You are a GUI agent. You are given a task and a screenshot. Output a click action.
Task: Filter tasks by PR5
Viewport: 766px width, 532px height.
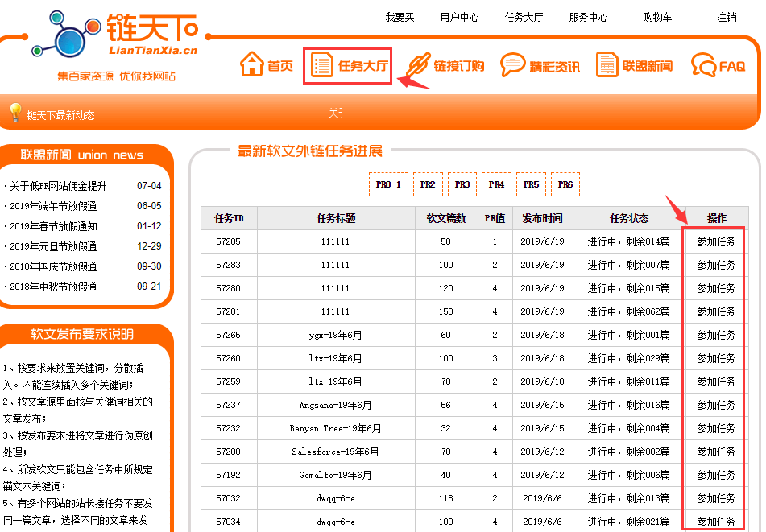[x=531, y=184]
